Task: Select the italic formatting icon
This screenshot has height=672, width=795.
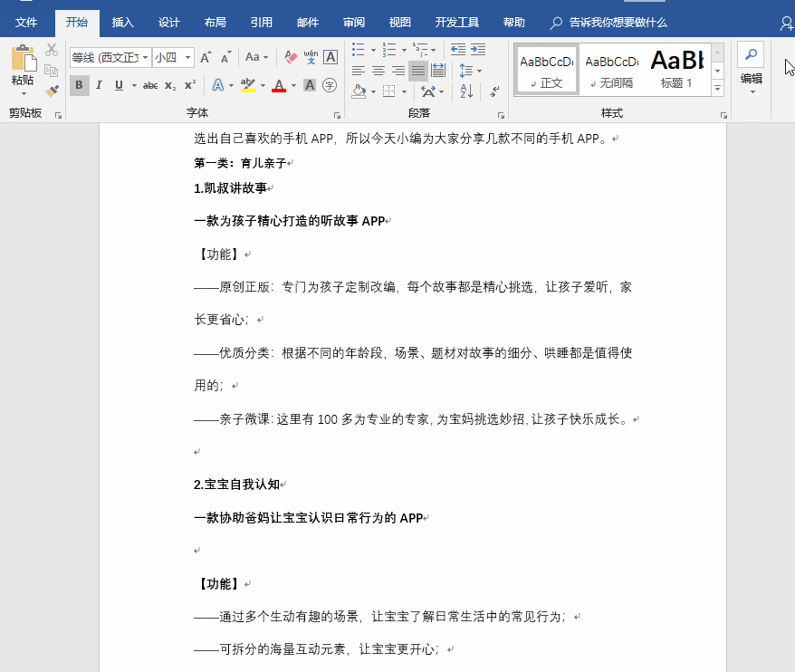Action: coord(100,83)
